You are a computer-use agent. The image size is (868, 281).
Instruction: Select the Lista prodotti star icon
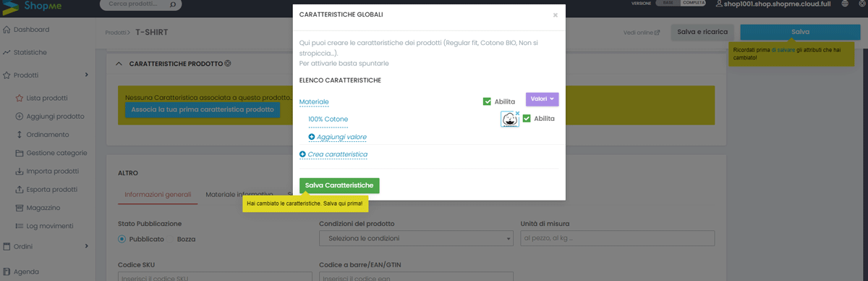click(20, 98)
